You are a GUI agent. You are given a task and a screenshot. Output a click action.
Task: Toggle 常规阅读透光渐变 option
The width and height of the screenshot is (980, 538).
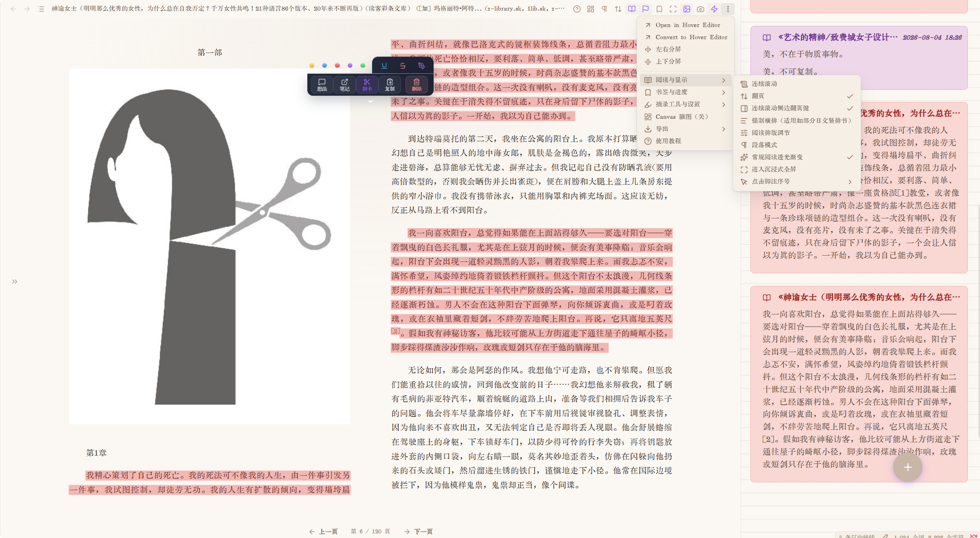796,157
